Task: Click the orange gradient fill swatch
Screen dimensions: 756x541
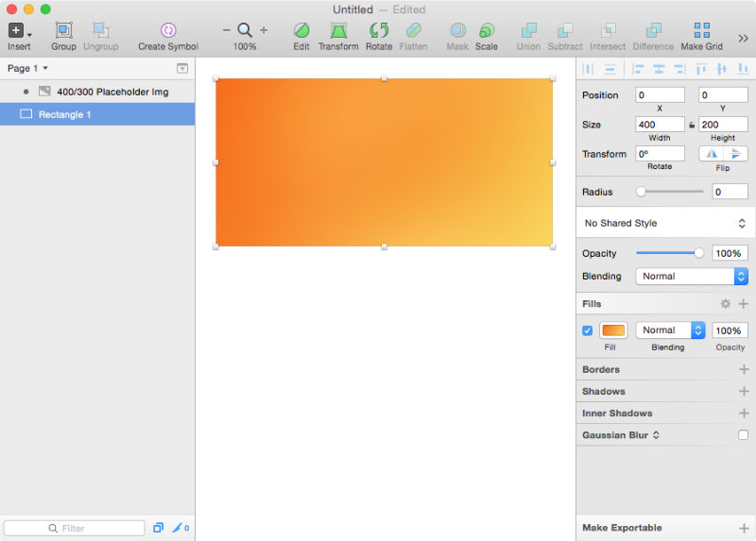Action: pyautogui.click(x=613, y=330)
